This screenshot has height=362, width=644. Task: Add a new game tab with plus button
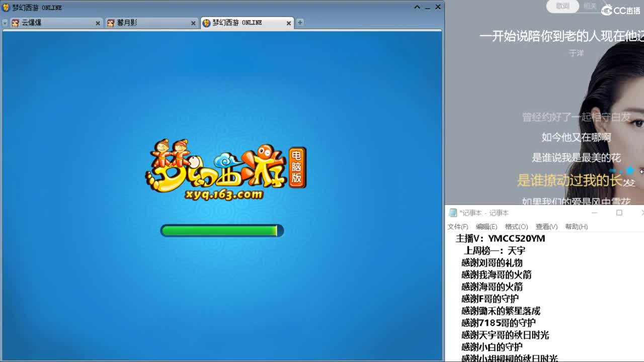[300, 23]
